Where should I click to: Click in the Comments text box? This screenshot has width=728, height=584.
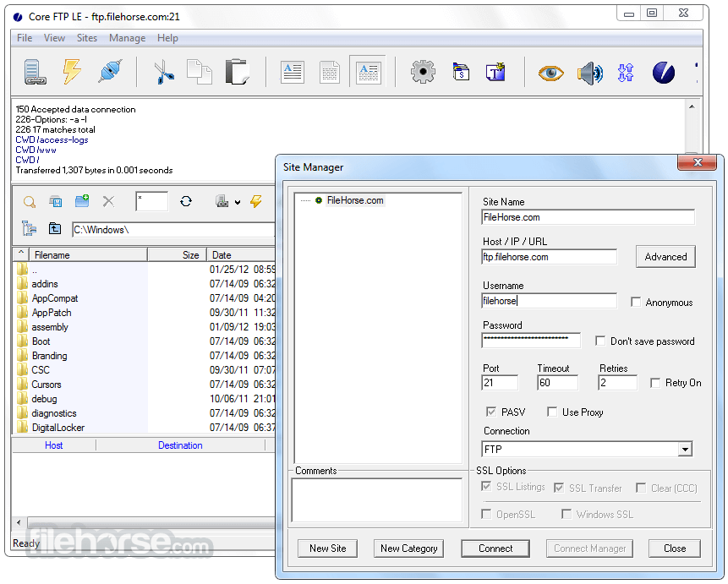click(x=376, y=500)
